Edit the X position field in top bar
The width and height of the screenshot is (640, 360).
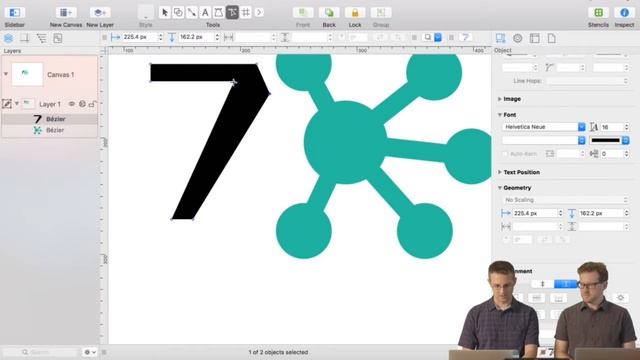[139, 37]
